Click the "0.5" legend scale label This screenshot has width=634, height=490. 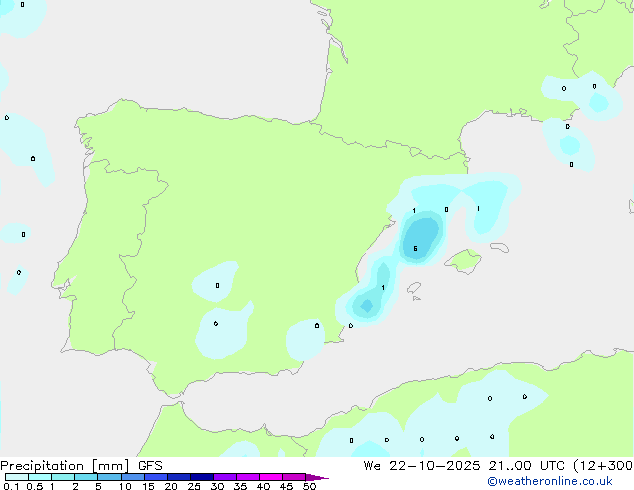click(35, 486)
